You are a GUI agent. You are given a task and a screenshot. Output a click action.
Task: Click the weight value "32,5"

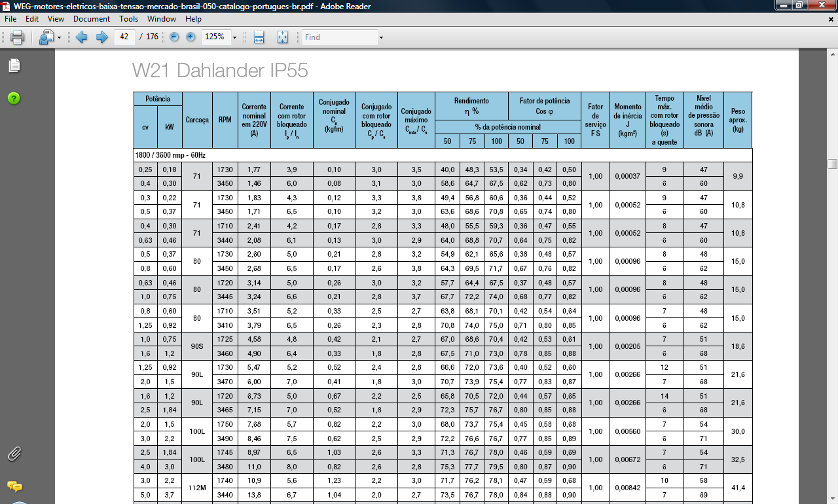[x=738, y=459]
